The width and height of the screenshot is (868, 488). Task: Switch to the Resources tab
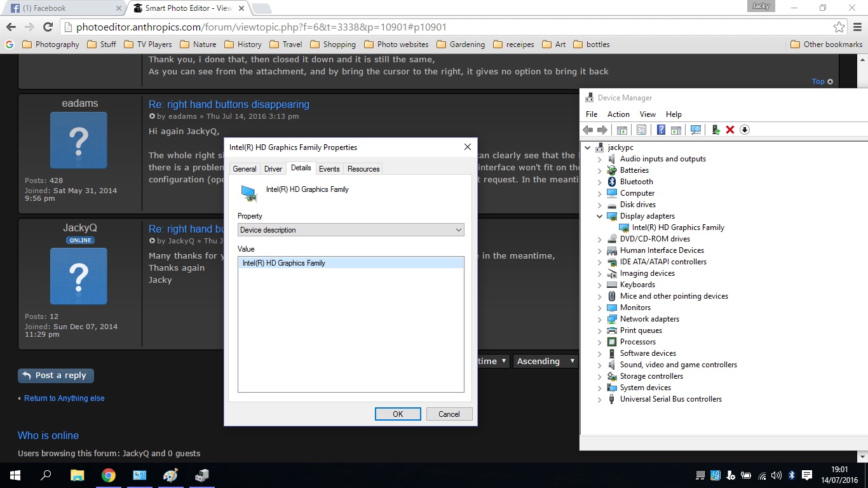pos(363,169)
